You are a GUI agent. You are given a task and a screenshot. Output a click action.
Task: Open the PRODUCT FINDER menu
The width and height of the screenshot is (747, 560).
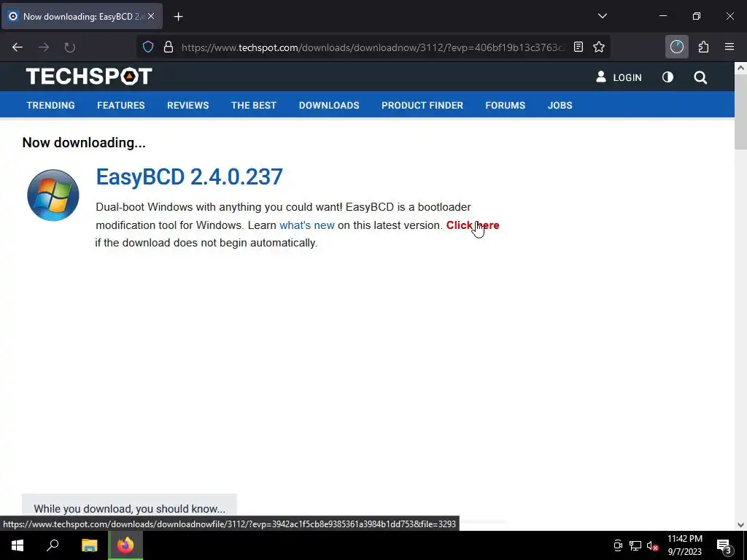coord(422,105)
